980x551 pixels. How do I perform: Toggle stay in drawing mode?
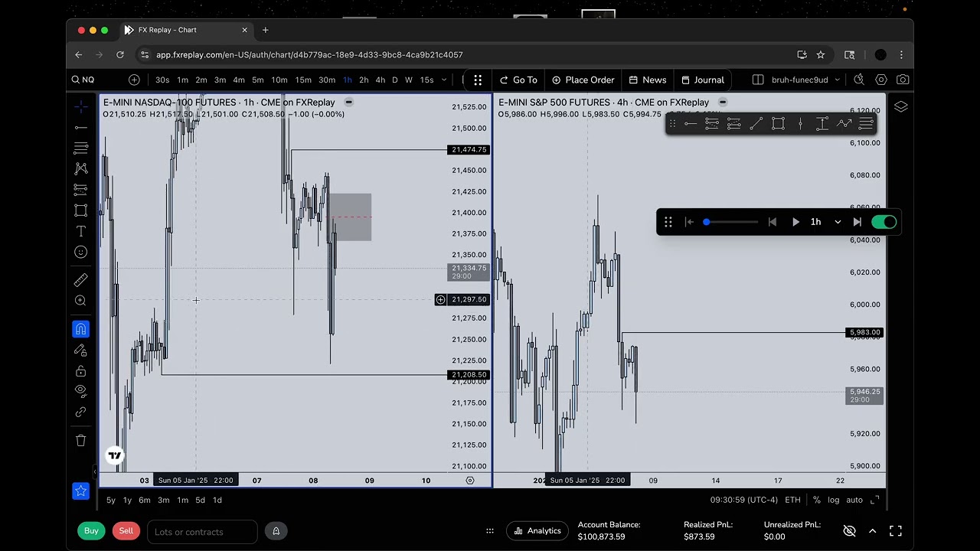[x=80, y=350]
